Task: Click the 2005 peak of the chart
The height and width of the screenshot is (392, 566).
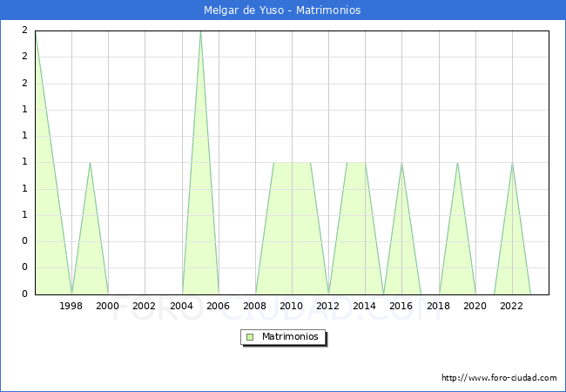Action: (x=200, y=31)
